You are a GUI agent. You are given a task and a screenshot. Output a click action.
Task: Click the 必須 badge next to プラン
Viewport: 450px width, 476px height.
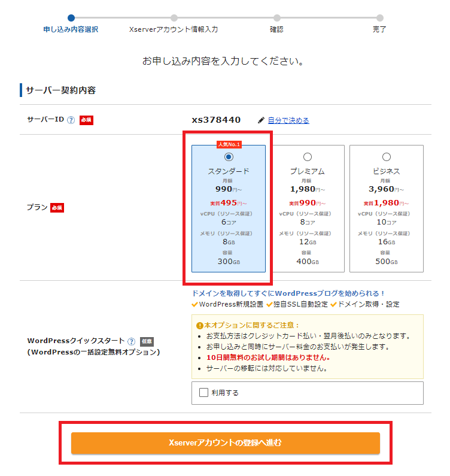coord(57,208)
